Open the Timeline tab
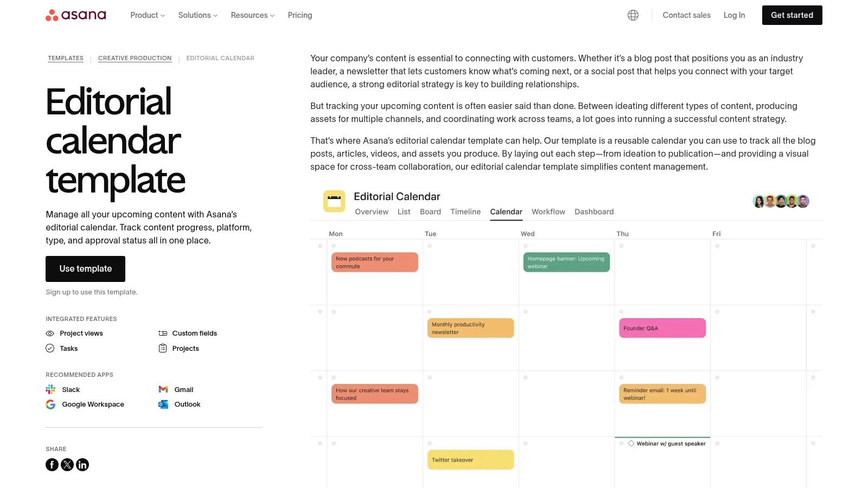 point(465,212)
